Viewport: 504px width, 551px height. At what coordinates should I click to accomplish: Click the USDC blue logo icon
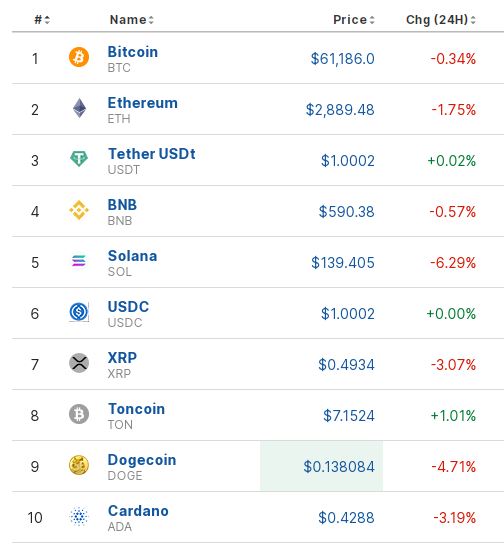coord(79,312)
